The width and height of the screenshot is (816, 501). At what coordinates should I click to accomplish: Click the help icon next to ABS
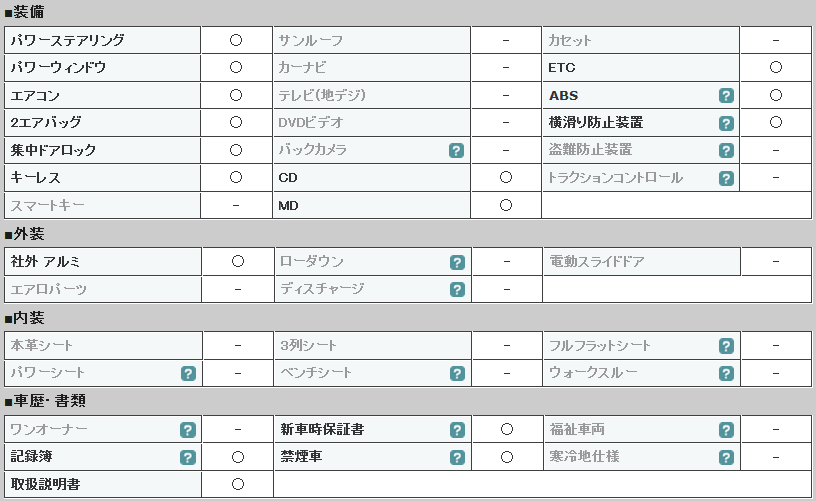pyautogui.click(x=726, y=96)
